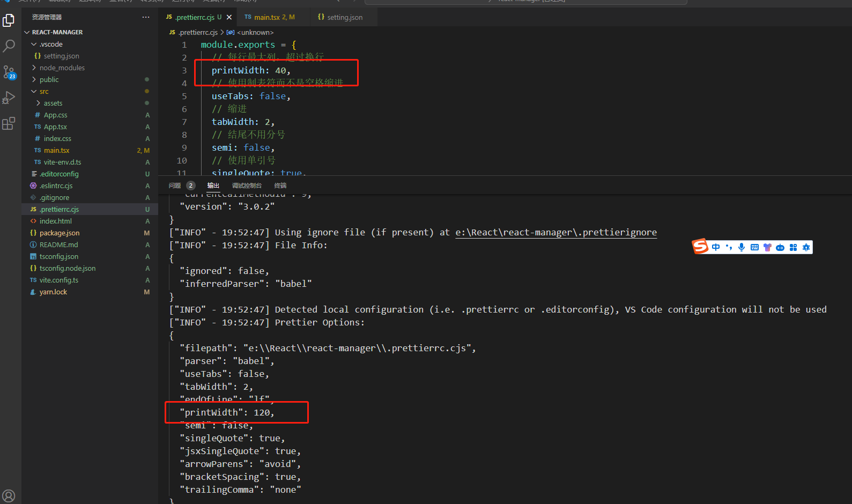Viewport: 852px width, 504px height.
Task: Open the Run and Debug view
Action: click(9, 98)
